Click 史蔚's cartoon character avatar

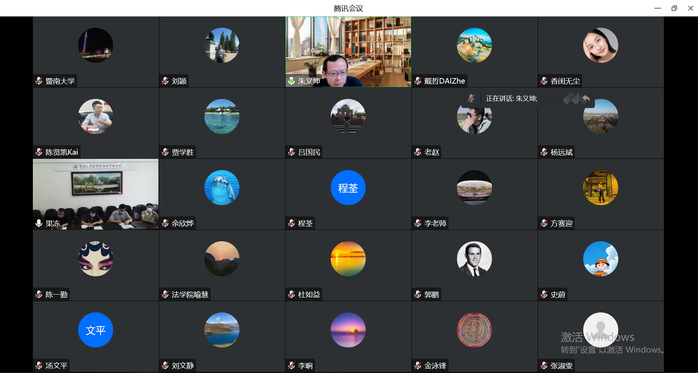(601, 259)
